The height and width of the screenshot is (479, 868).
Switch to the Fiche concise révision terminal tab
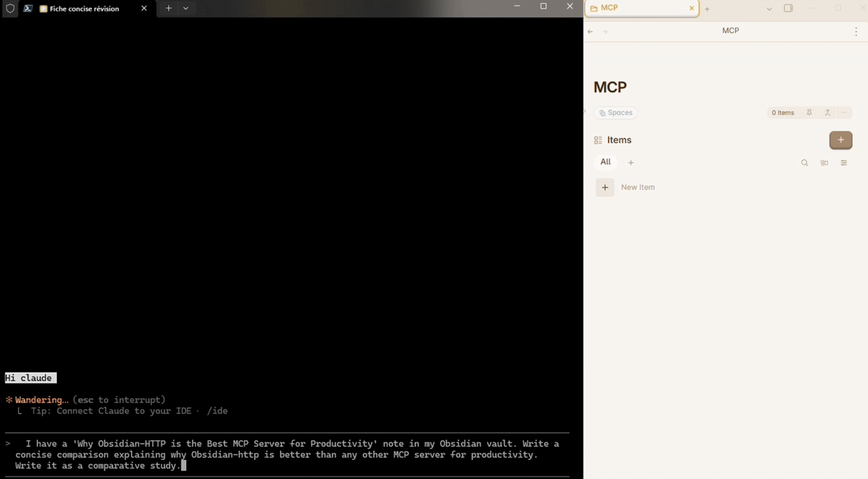tap(84, 8)
